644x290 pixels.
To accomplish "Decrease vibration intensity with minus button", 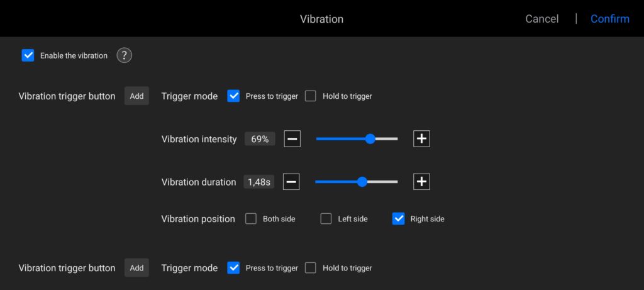I will (x=292, y=139).
